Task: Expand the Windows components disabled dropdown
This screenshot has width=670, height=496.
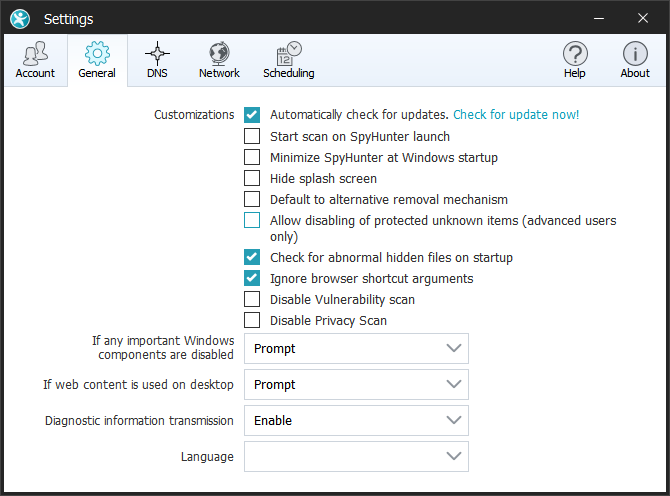Action: pos(356,349)
